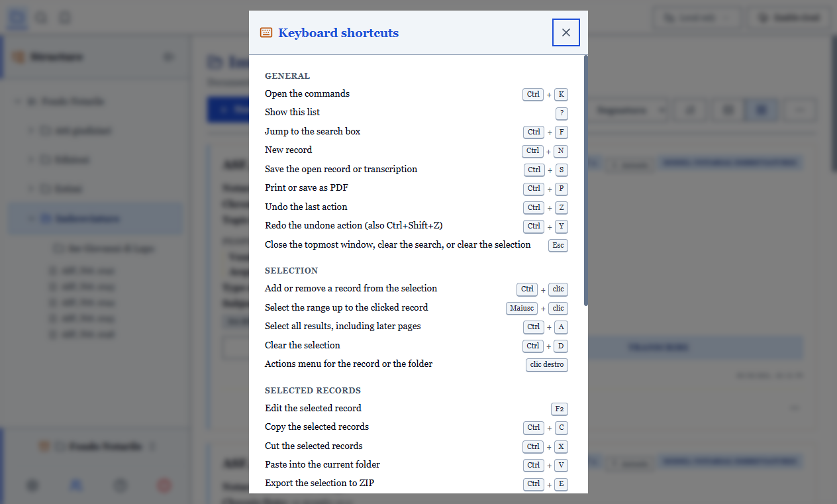This screenshot has height=504, width=837.
Task: Click the keyboard icon beside the dialog title
Action: pos(266,32)
